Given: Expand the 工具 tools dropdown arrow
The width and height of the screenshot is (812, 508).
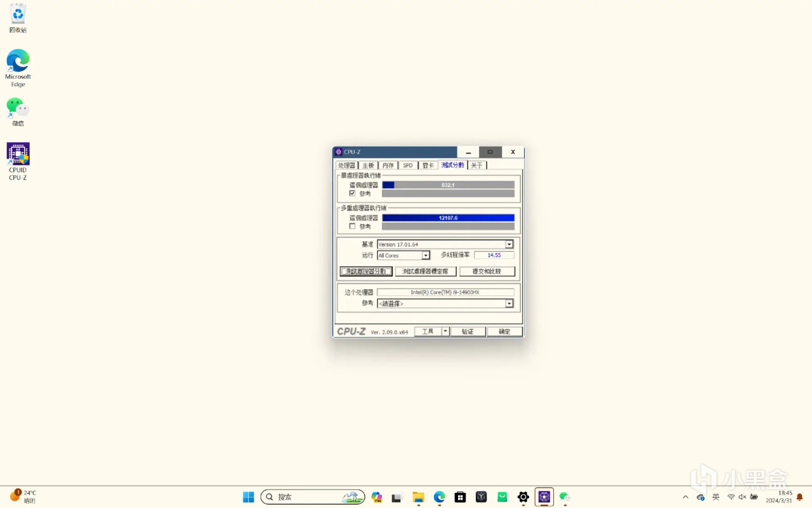Looking at the screenshot, I should (445, 332).
